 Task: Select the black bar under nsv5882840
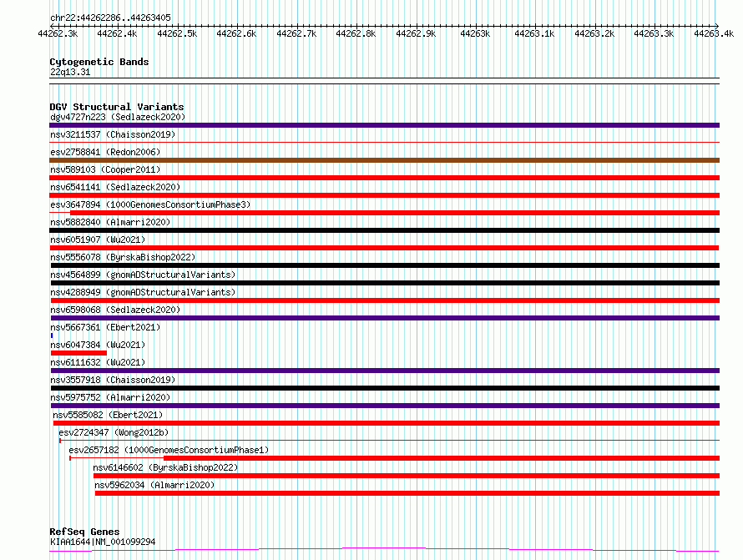384,230
